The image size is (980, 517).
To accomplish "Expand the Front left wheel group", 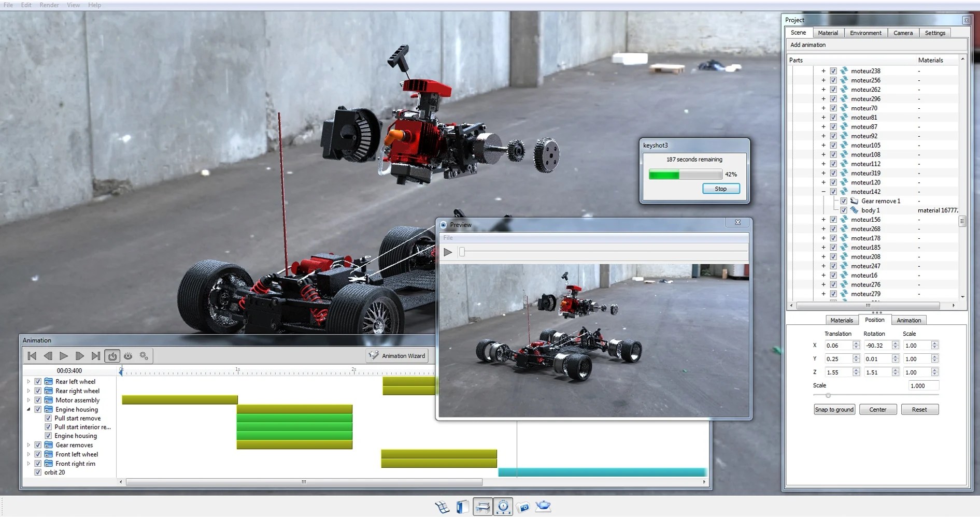I will point(29,454).
